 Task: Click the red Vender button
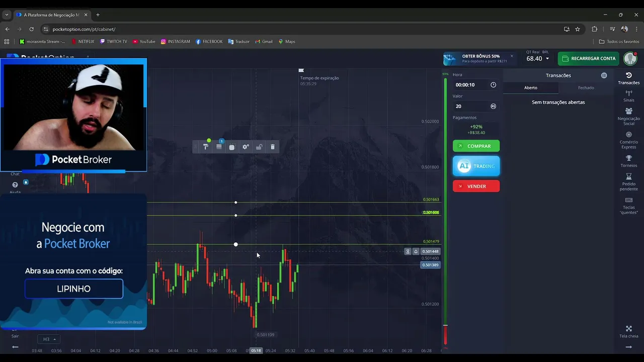pos(476,186)
